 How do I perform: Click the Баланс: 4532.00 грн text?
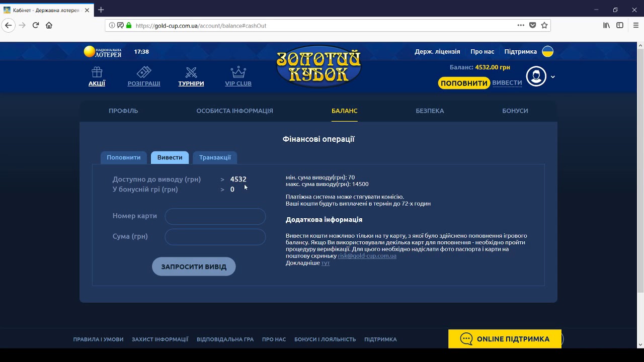[x=480, y=67]
